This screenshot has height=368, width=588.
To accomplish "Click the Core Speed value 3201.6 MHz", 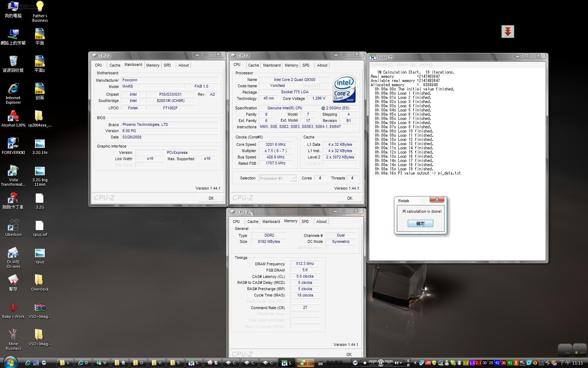I will coord(275,144).
